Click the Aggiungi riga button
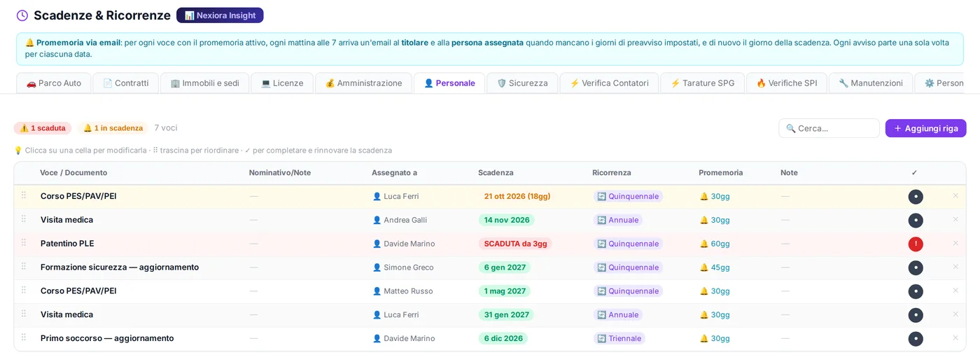Viewport: 980px width, 362px height. [x=925, y=128]
